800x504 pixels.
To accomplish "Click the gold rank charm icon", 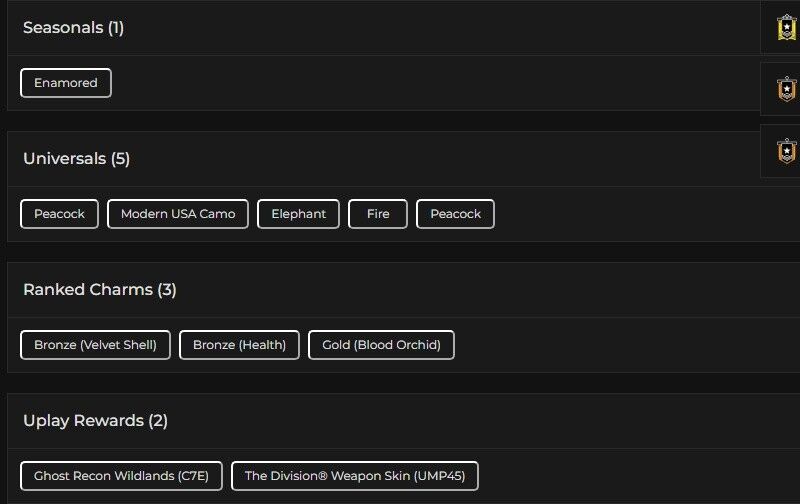I will tap(786, 27).
